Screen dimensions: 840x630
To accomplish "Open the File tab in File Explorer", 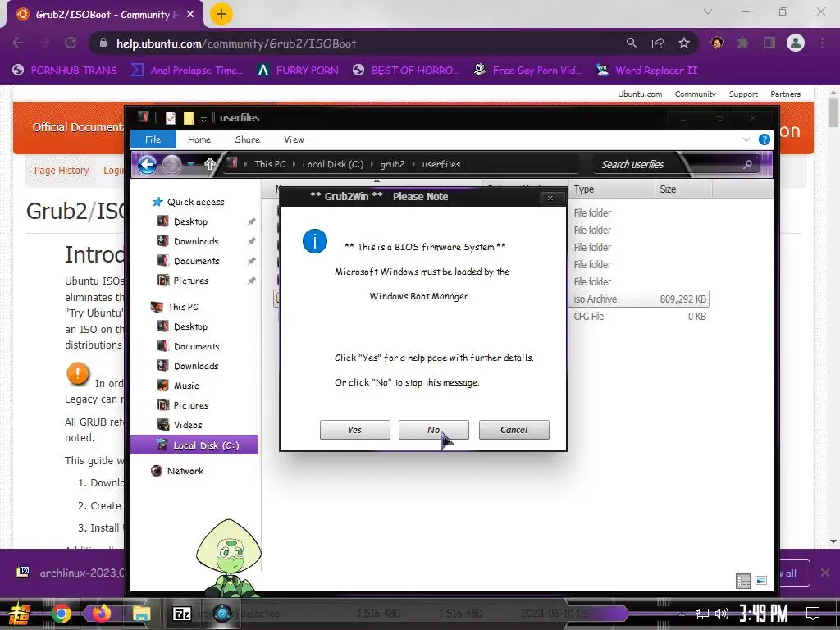I will [x=153, y=139].
